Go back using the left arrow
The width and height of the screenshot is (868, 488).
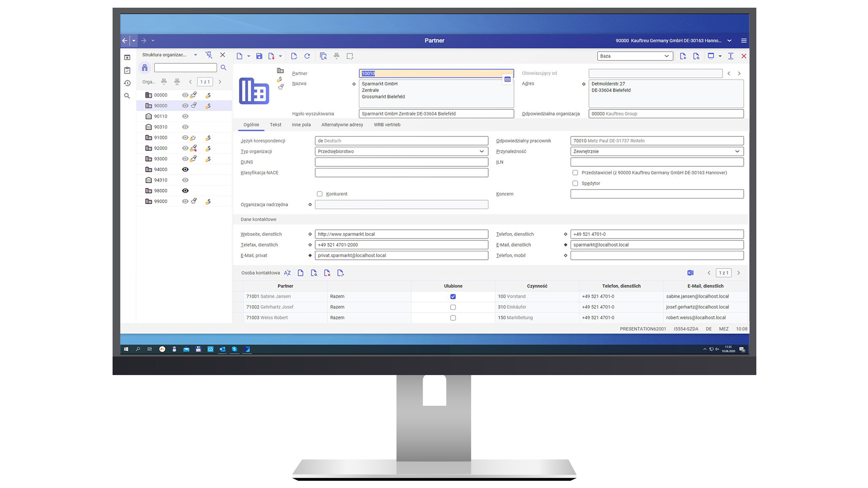tap(125, 41)
